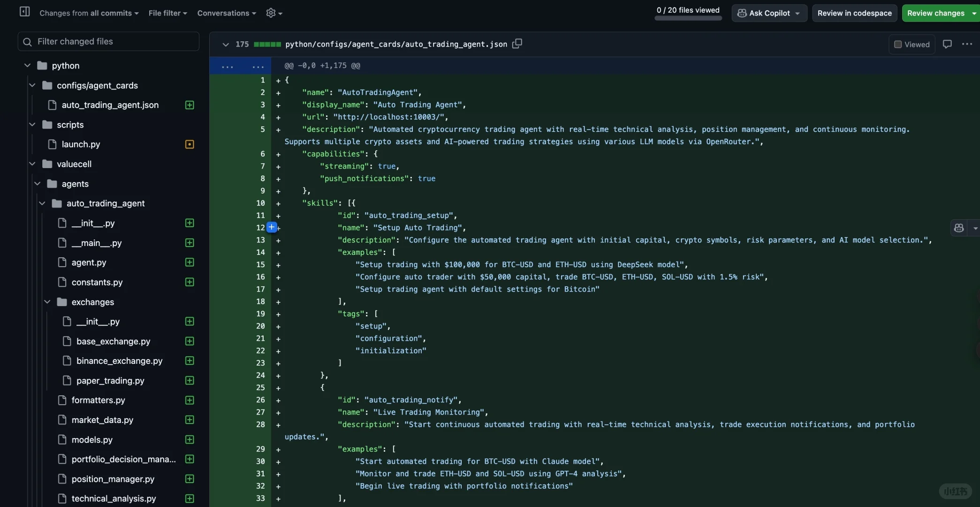Copy the auto_trading_agent.json file path
The height and width of the screenshot is (507, 980).
click(x=517, y=44)
